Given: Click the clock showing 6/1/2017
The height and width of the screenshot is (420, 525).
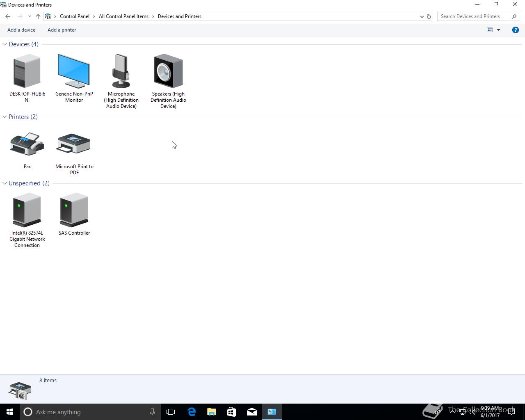Looking at the screenshot, I should 490,412.
